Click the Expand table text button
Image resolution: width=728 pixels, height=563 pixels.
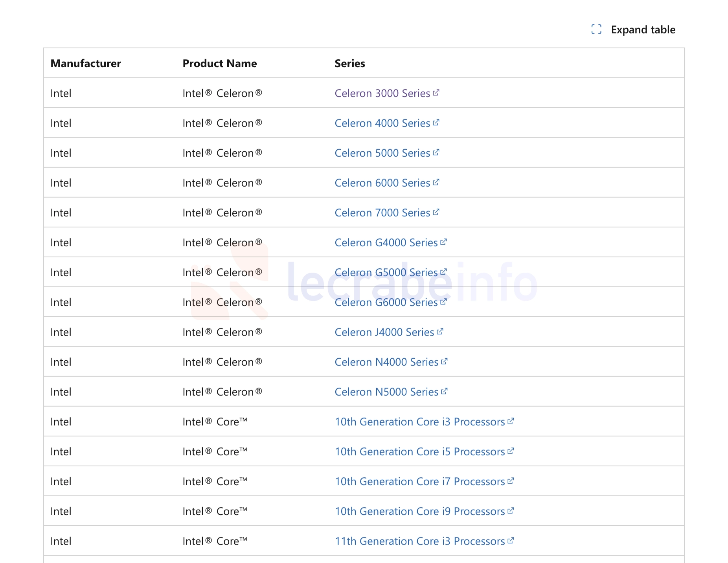click(x=643, y=30)
